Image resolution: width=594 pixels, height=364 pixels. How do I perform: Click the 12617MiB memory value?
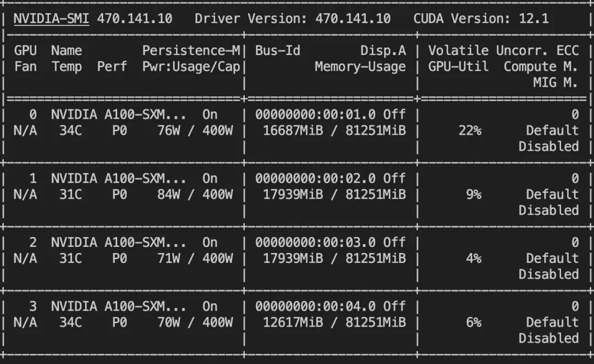point(292,322)
